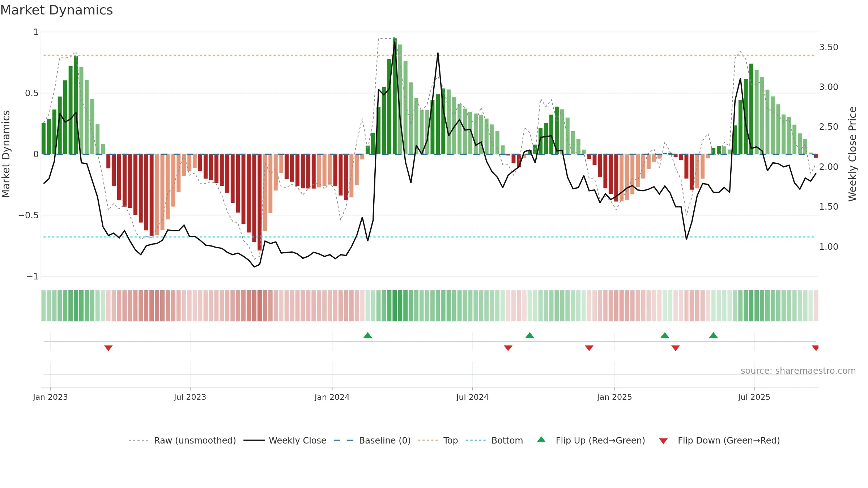The width and height of the screenshot is (868, 488).
Task: Click the Market Dynamics y-axis title
Action: (x=6, y=154)
